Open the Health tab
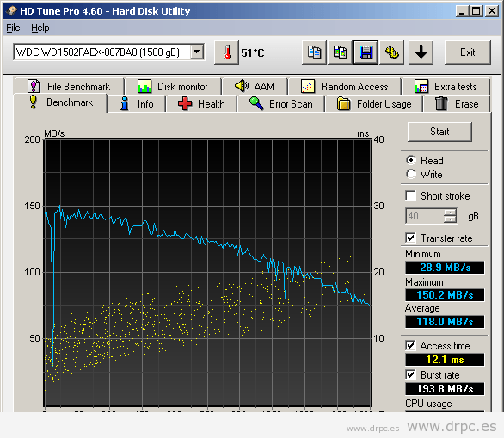 point(201,104)
